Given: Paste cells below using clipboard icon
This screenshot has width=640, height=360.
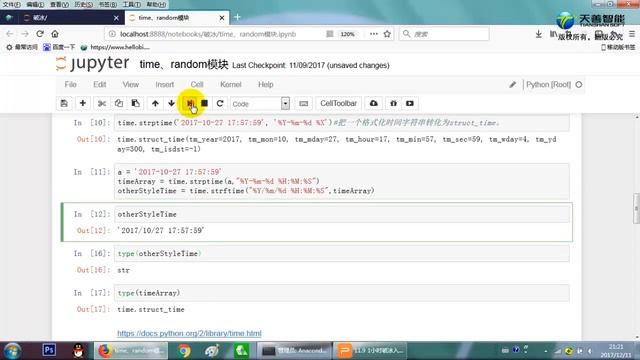Looking at the screenshot, I should tap(136, 104).
